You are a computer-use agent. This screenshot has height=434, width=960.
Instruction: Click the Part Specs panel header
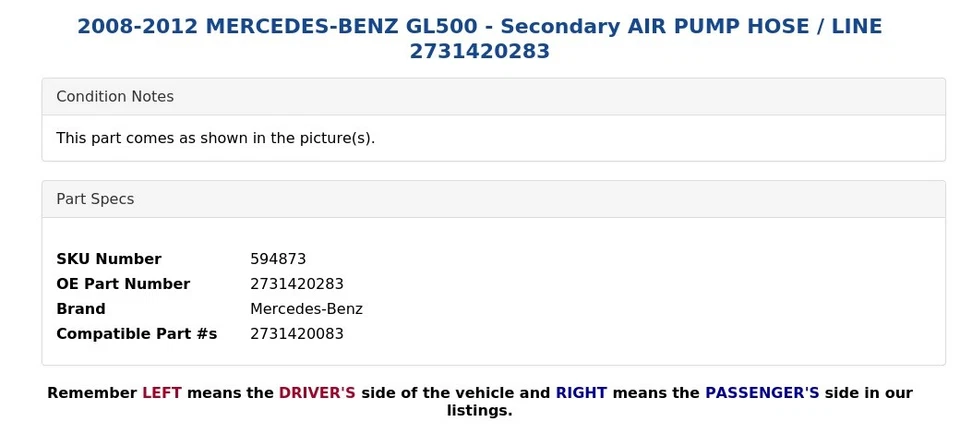click(95, 199)
